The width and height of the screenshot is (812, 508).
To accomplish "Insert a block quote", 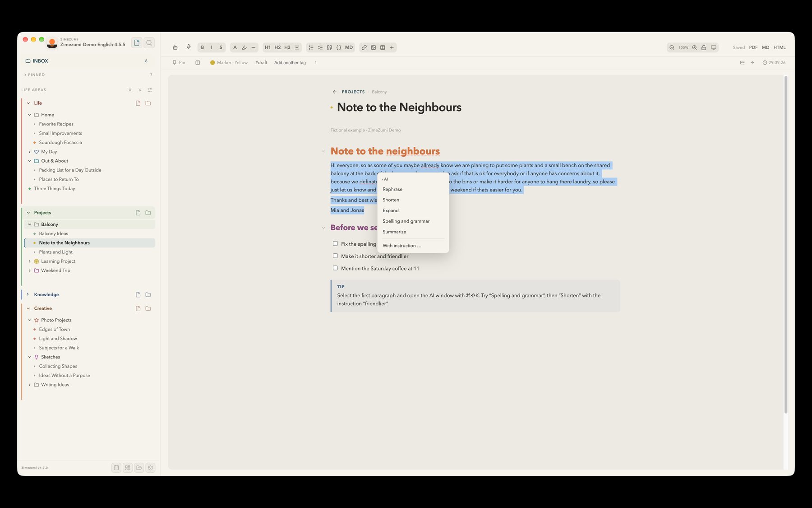I will pos(329,47).
